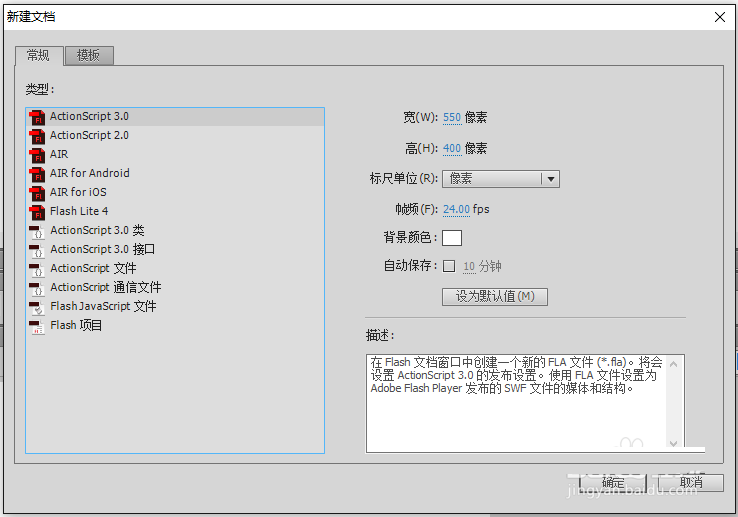Click the Flash Lite 4 file icon
The width and height of the screenshot is (738, 517).
coord(37,212)
